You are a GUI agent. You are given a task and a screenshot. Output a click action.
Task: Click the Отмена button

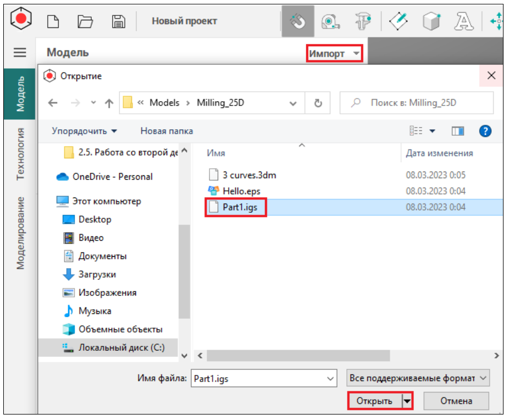coord(456,401)
